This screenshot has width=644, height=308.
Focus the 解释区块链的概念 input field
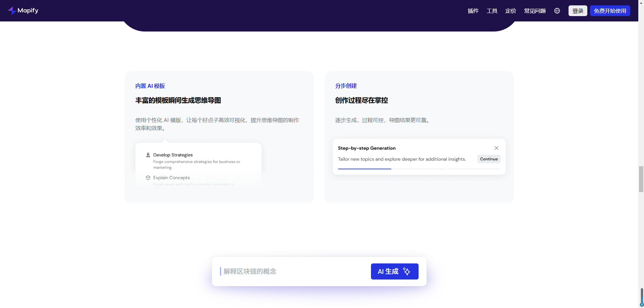pos(292,271)
